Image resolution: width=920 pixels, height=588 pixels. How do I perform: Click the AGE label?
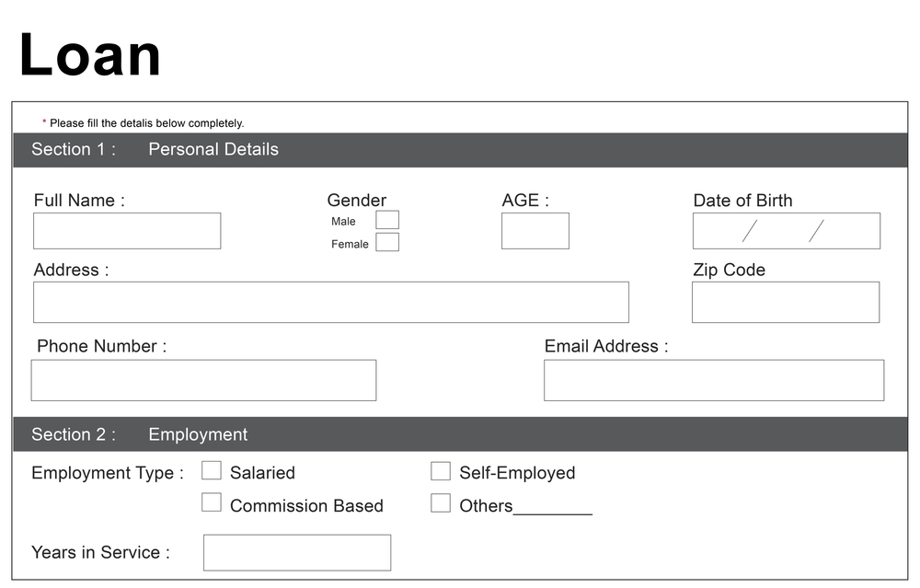click(x=525, y=200)
